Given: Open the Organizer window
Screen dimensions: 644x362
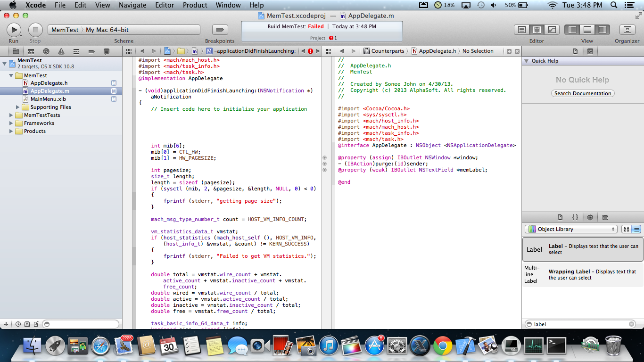Looking at the screenshot, I should point(627,30).
